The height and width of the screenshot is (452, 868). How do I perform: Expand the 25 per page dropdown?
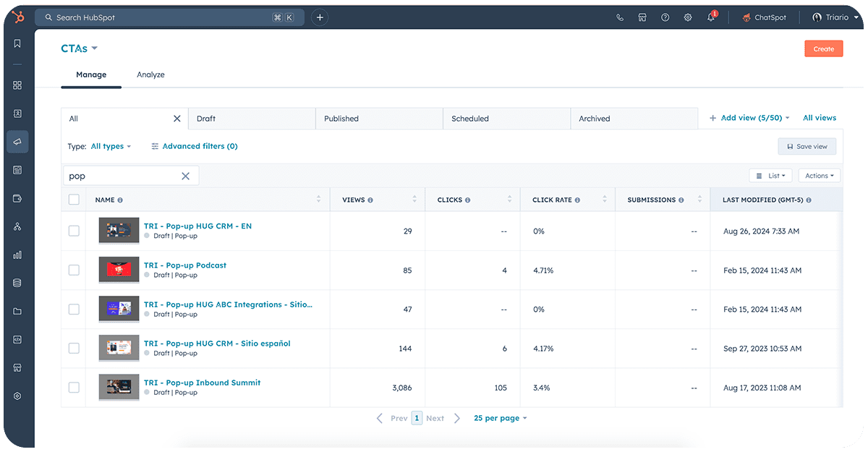coord(501,418)
